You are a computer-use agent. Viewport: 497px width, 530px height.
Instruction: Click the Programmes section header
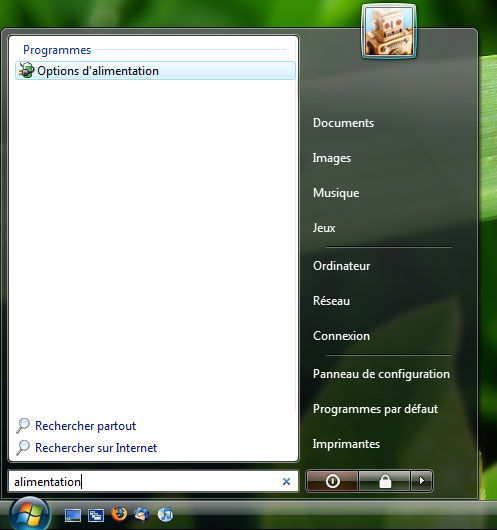coord(57,50)
